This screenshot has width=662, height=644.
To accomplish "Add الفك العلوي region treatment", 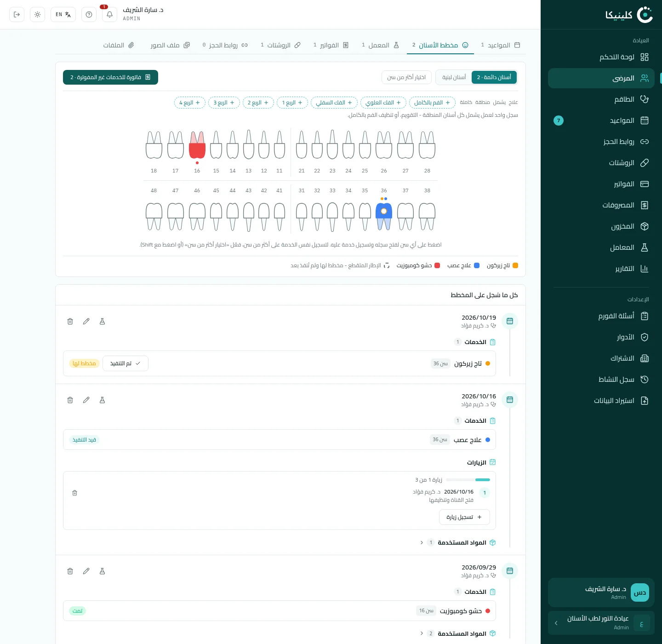I will click(383, 103).
